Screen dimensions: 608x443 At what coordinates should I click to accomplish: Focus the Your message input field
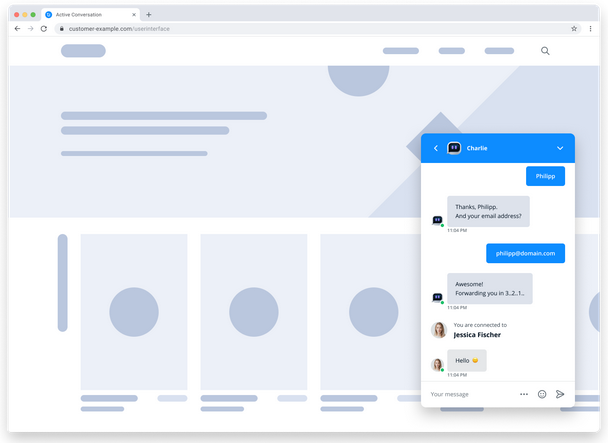472,394
